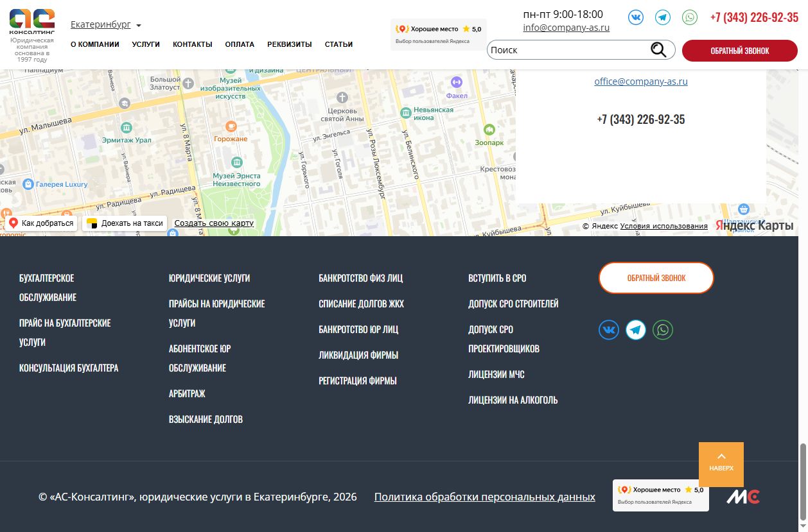Image resolution: width=808 pixels, height=532 pixels.
Task: Click the Yandex Хорошее место badge in the header
Action: 439,35
